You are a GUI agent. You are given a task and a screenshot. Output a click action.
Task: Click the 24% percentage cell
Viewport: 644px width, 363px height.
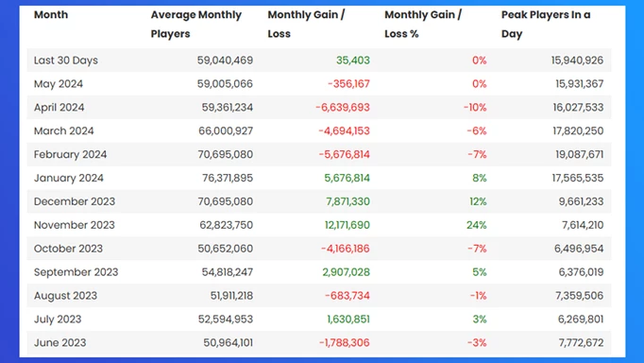coord(477,225)
